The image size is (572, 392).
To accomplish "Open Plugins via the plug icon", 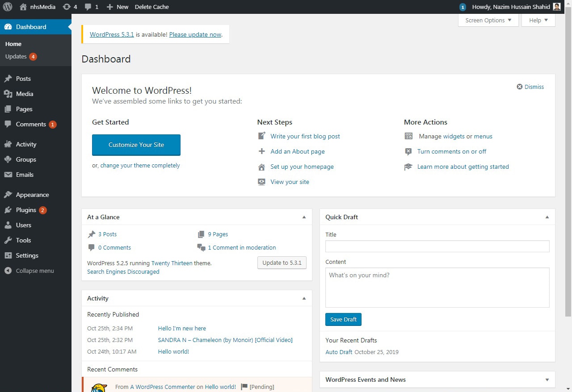I will pos(8,210).
